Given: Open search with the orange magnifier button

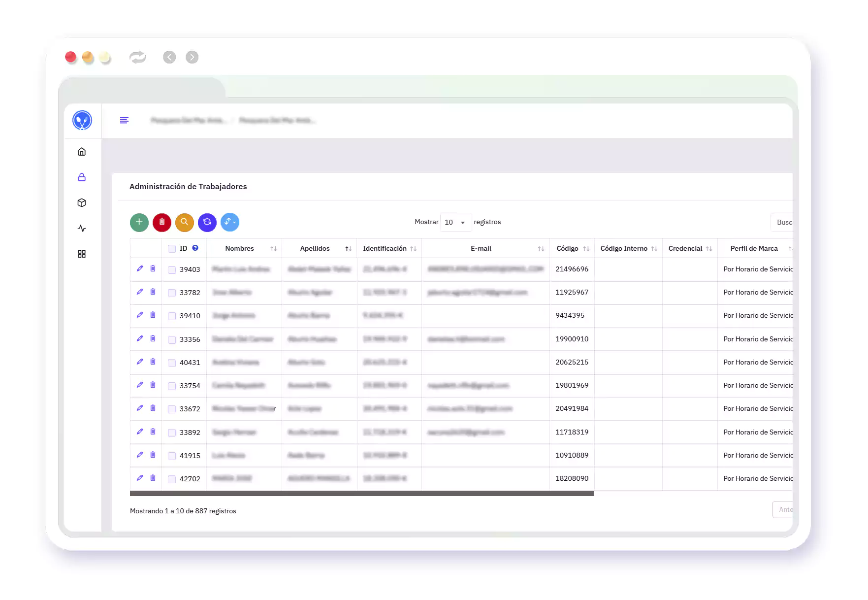Looking at the screenshot, I should (185, 222).
